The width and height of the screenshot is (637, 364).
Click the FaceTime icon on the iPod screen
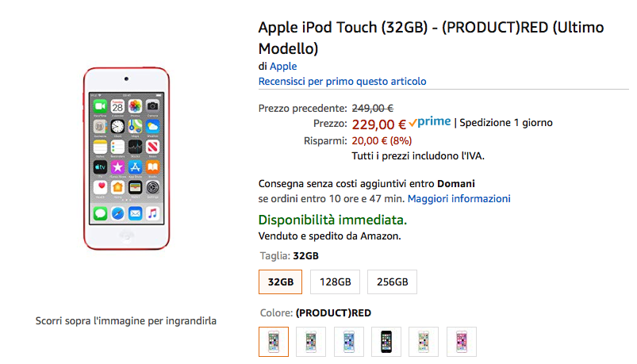click(x=101, y=105)
